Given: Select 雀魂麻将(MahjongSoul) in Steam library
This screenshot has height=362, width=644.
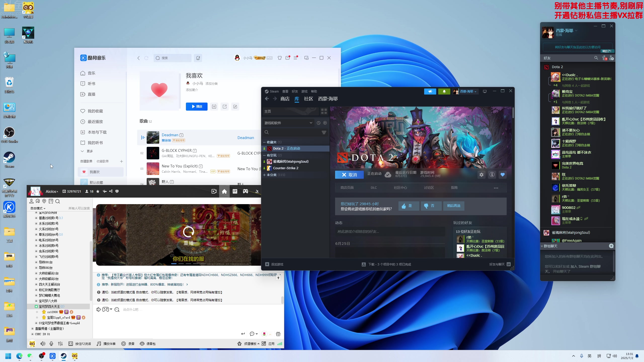Looking at the screenshot, I should 291,162.
